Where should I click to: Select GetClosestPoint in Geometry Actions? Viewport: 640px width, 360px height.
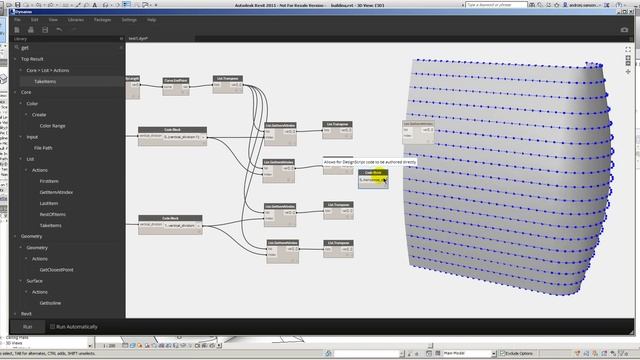(56, 270)
